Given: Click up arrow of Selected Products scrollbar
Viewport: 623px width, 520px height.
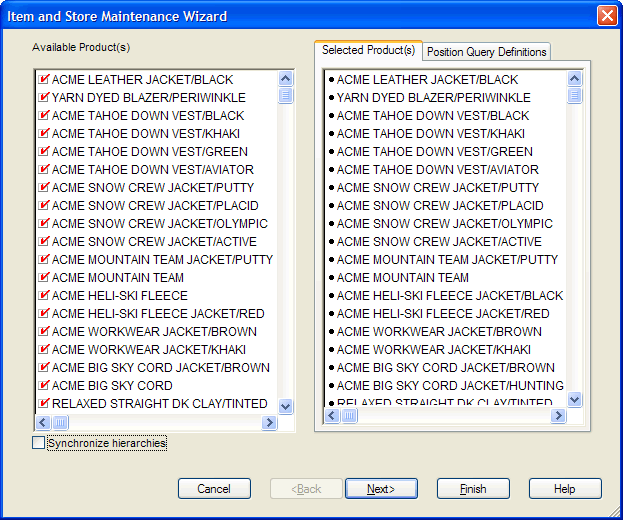Looking at the screenshot, I should (x=575, y=79).
